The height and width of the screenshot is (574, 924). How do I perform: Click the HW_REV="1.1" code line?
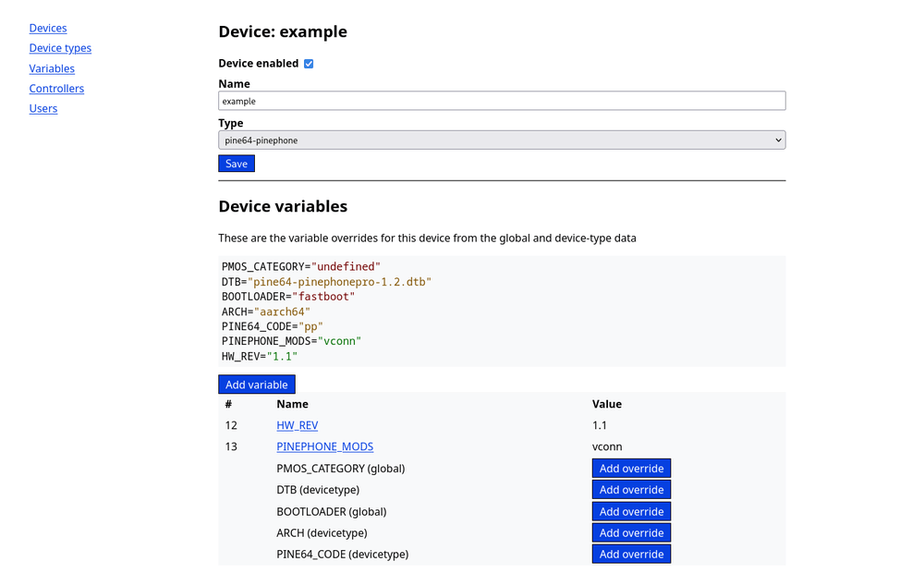pos(260,356)
